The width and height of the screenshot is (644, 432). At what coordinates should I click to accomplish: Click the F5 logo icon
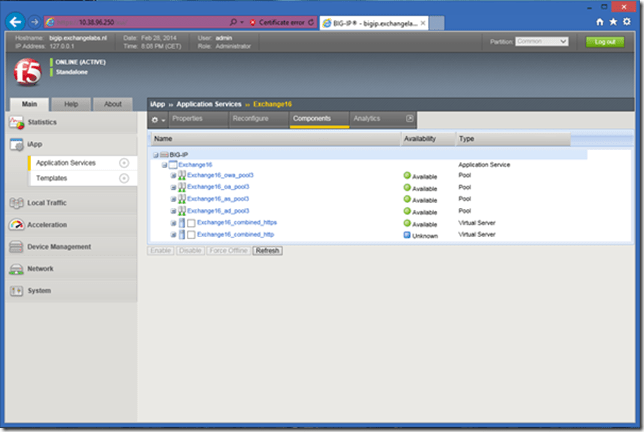pos(26,73)
